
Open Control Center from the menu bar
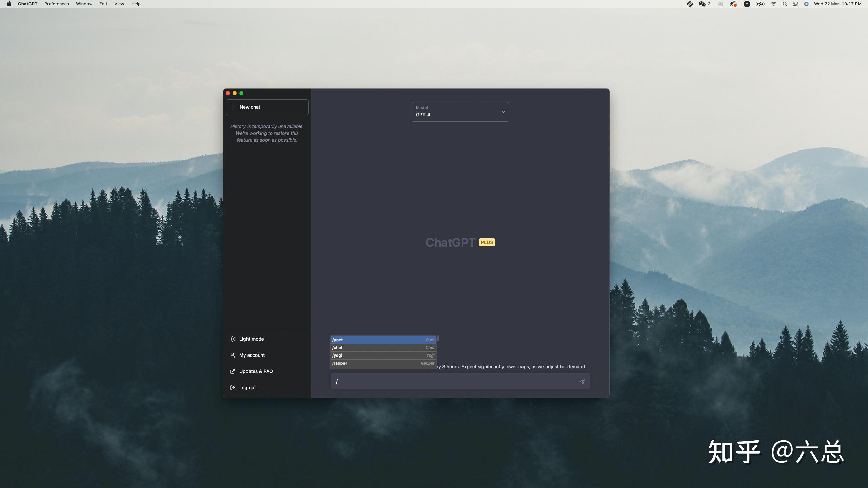pos(795,4)
